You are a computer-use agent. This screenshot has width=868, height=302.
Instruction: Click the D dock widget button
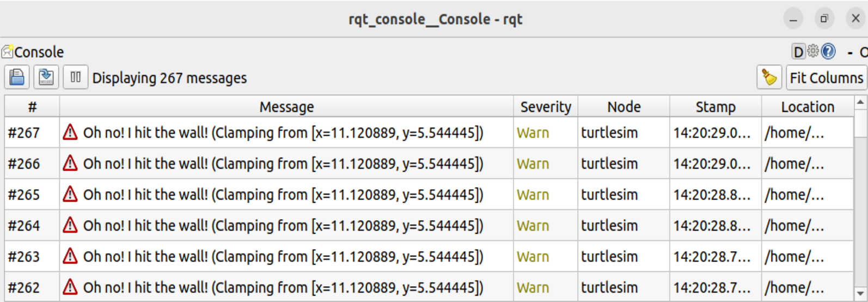[x=798, y=52]
